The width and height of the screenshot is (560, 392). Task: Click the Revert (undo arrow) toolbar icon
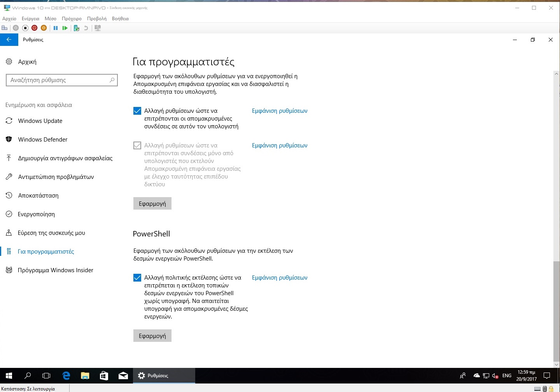point(86,28)
